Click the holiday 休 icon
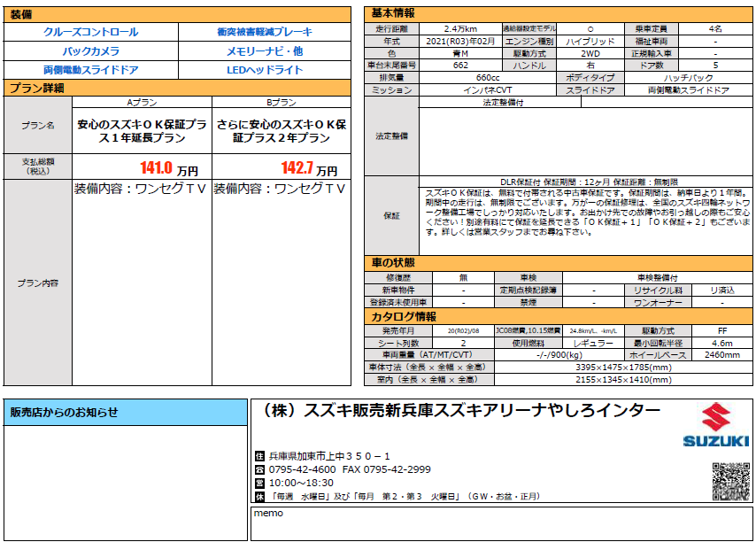The width and height of the screenshot is (756, 542). 259,497
